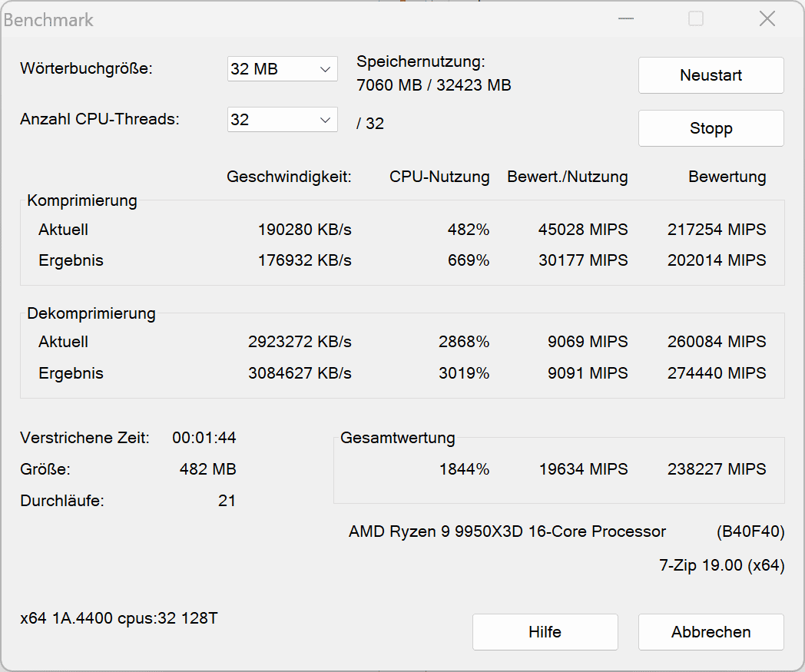Viewport: 805px width, 672px height.
Task: Click the Dekomprimierung group heading
Action: tap(91, 313)
